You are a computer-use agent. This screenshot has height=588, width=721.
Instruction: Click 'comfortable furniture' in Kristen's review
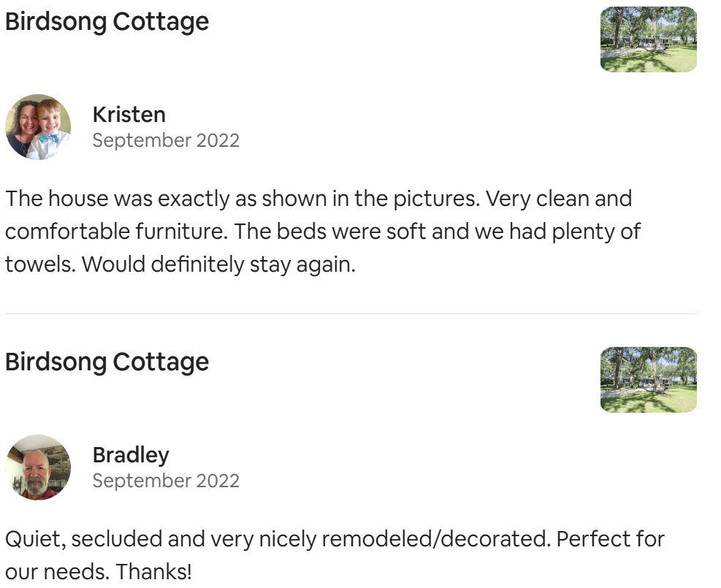click(116, 232)
